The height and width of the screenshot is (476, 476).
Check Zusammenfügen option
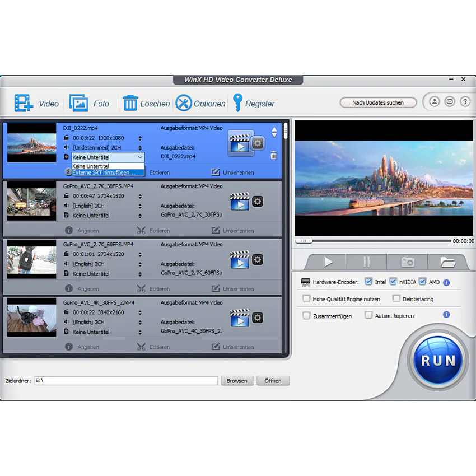[x=306, y=316]
